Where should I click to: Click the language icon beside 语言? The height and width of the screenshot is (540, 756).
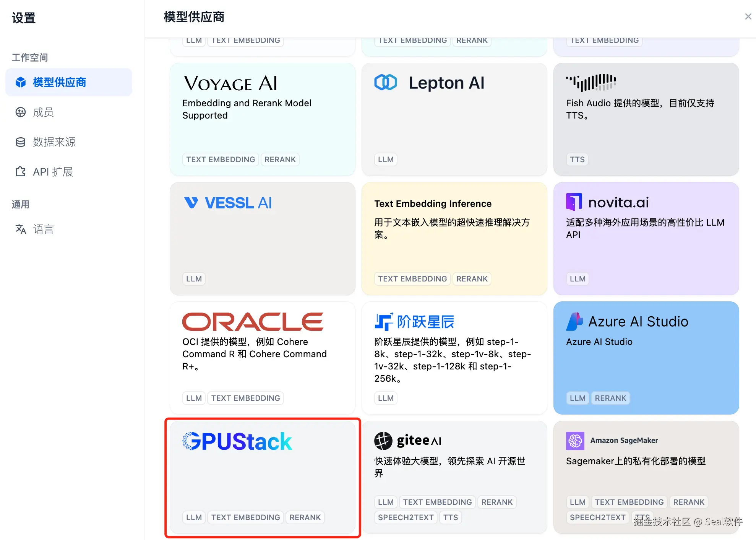21,229
